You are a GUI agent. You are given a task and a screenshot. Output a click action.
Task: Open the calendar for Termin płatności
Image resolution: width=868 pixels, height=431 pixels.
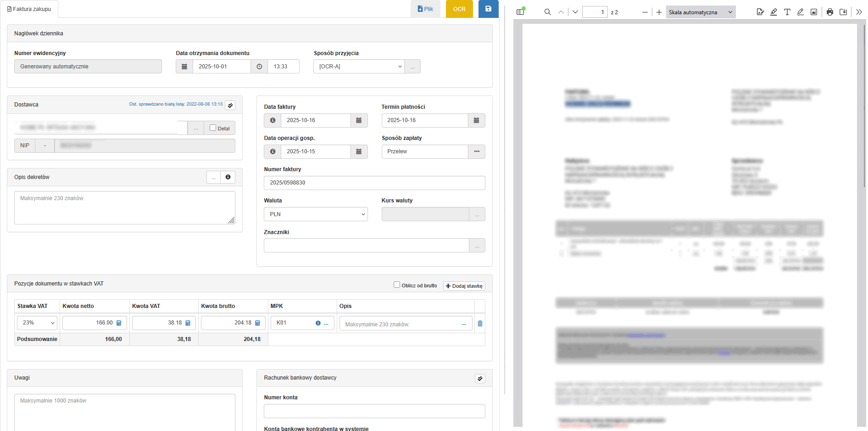(x=476, y=120)
